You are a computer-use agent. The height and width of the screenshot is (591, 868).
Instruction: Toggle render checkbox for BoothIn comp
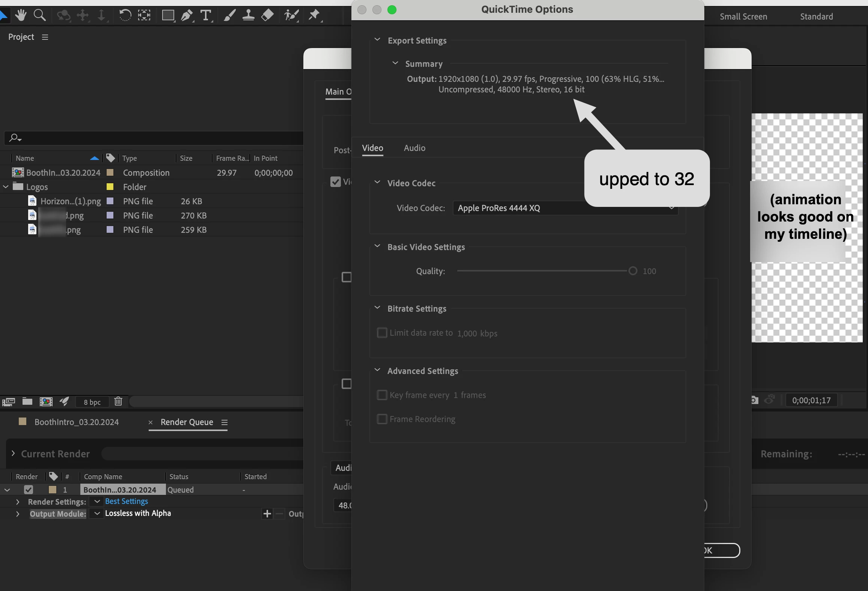pos(29,490)
